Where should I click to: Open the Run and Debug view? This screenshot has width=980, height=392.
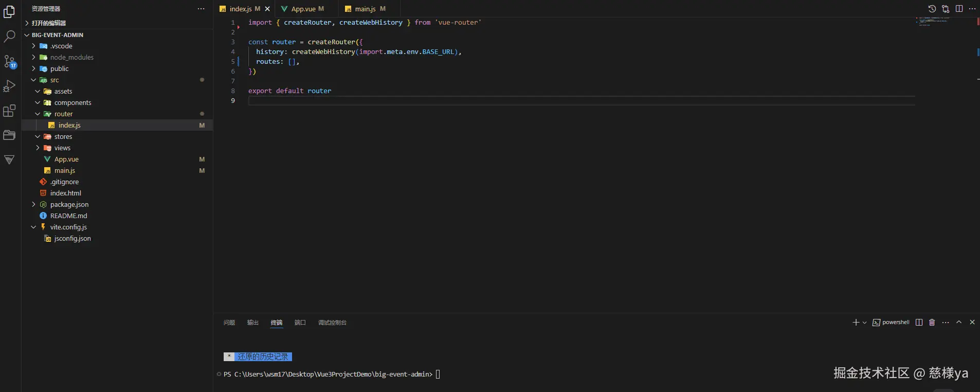[x=9, y=86]
